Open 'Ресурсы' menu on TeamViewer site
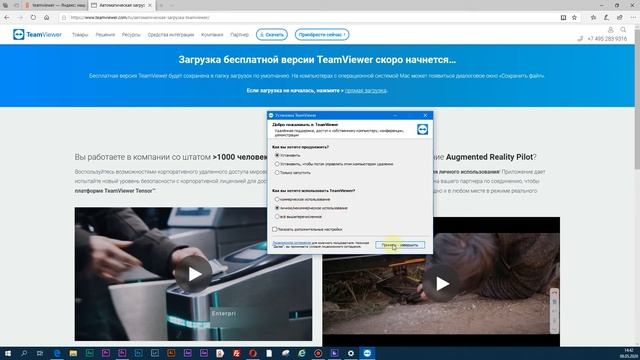Viewport: 640px width, 360px height. 131,35
